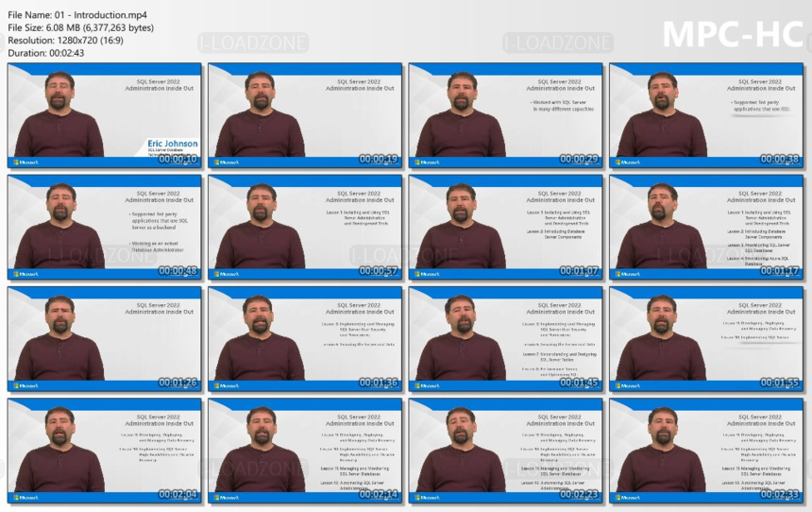Click the frame at timestamp 00:00:38
The image size is (812, 512).
(x=706, y=115)
